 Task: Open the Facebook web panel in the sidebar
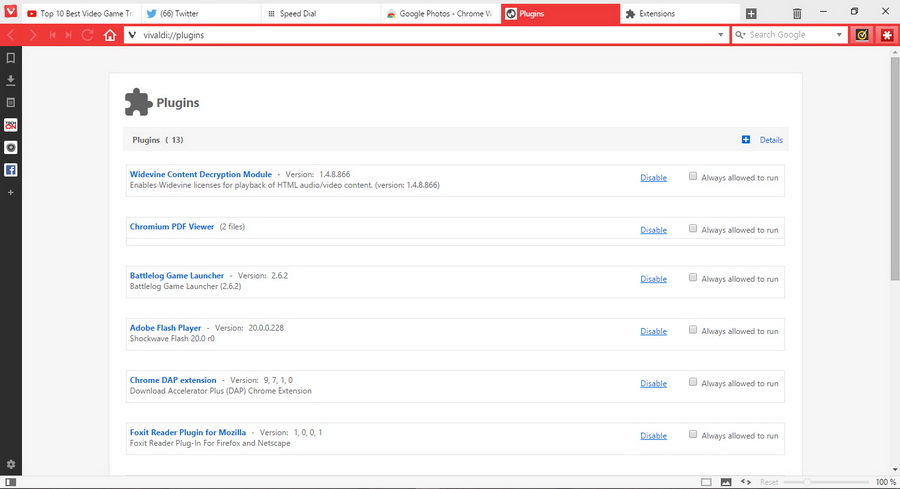tap(10, 170)
